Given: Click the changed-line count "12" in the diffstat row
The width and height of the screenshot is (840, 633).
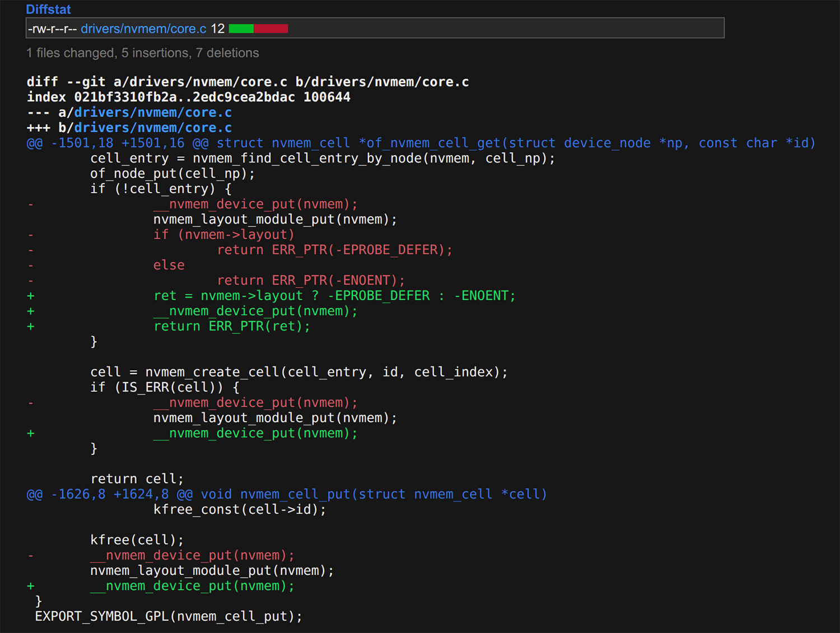Looking at the screenshot, I should 218,29.
